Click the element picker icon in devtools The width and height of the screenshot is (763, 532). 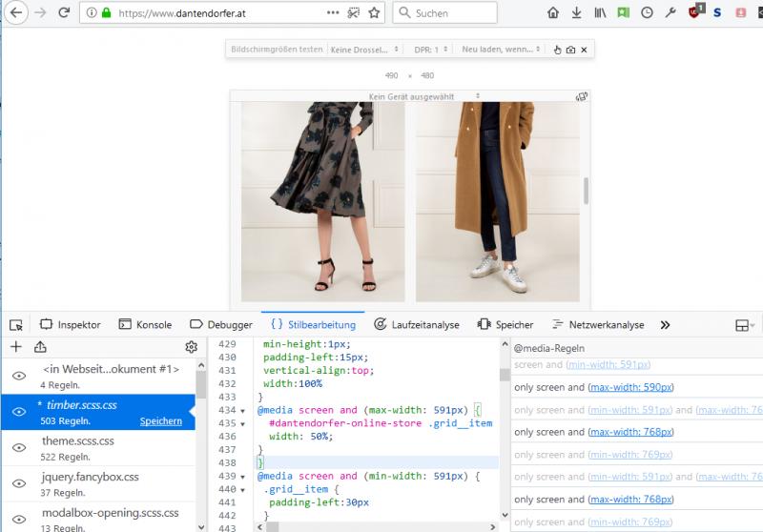[17, 324]
